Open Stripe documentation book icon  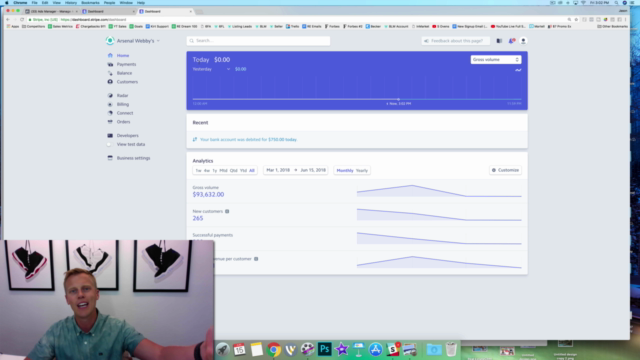(499, 41)
